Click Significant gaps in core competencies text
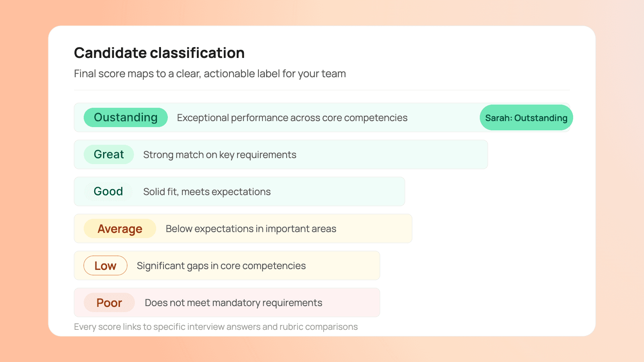 click(221, 266)
